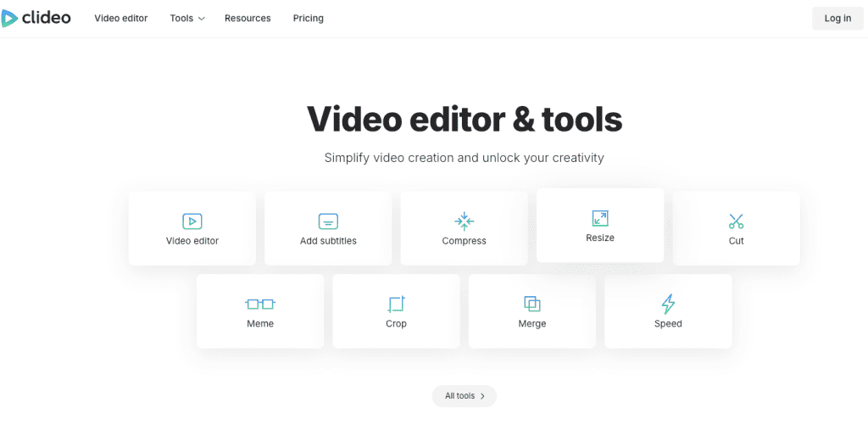Click the Compress arrows icon
Viewport: 868px width, 425px height.
[464, 221]
